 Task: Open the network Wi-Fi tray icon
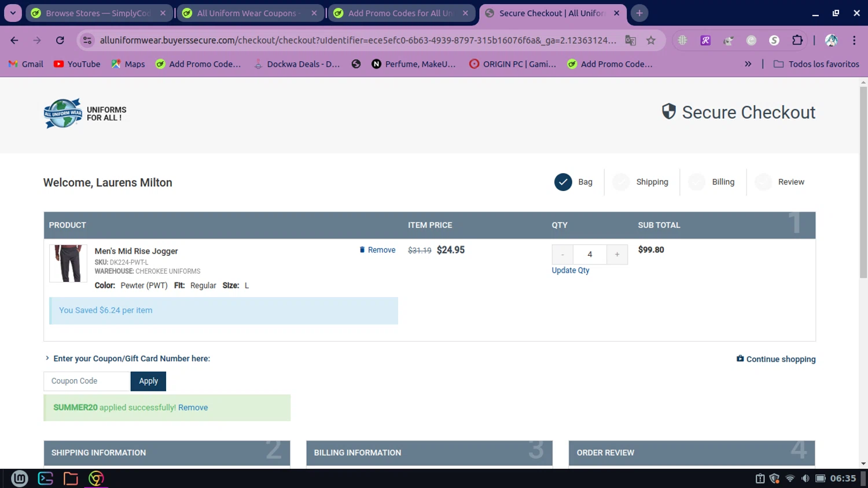[x=790, y=478]
